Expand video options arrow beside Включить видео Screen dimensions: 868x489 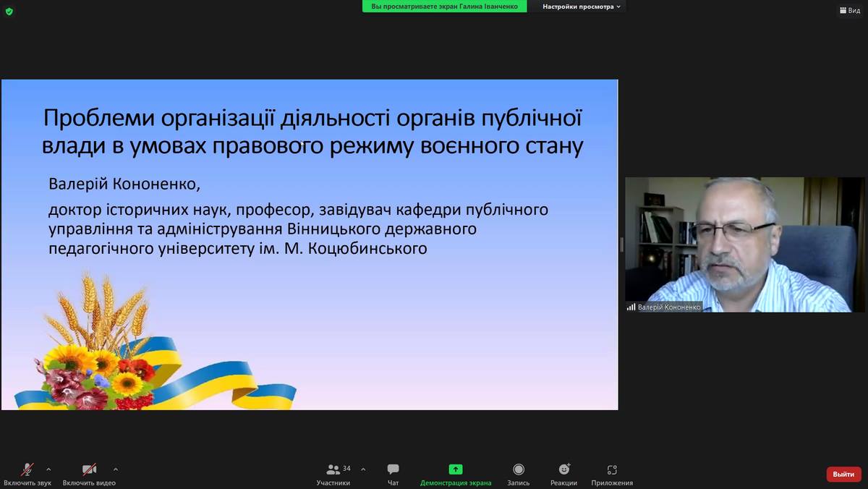coord(116,469)
